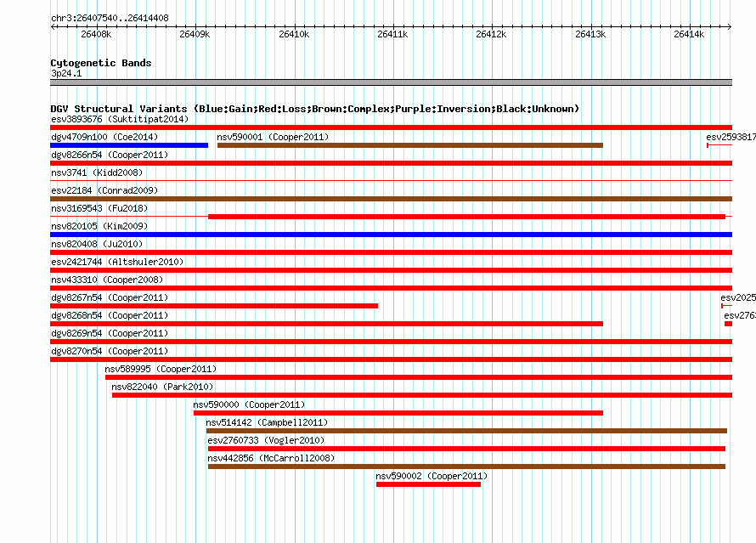Select the red nsv590000 loss bar
Image resolution: width=756 pixels, height=543 pixels.
pyautogui.click(x=398, y=413)
